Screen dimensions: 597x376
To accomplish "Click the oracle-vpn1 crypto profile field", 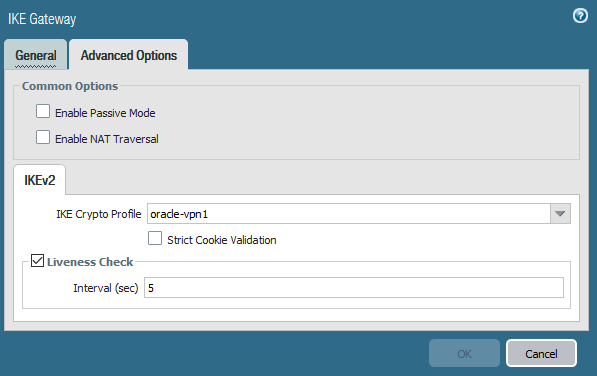I will point(349,213).
